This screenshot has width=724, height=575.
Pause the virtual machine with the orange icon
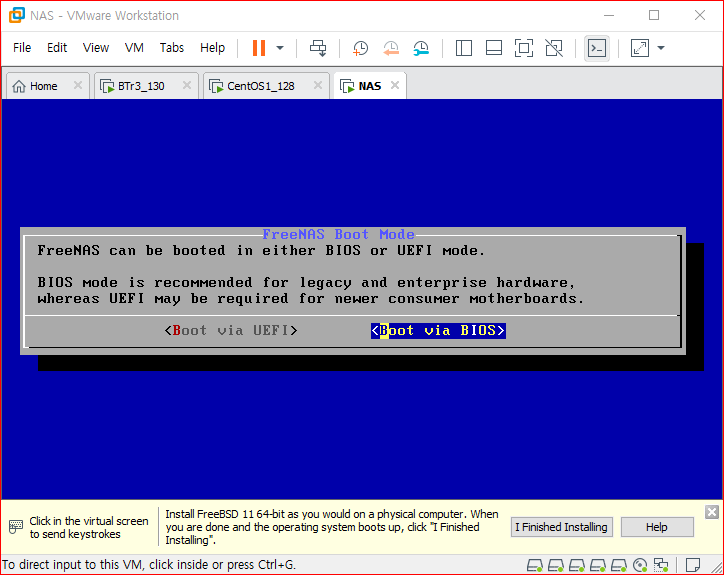click(x=259, y=48)
